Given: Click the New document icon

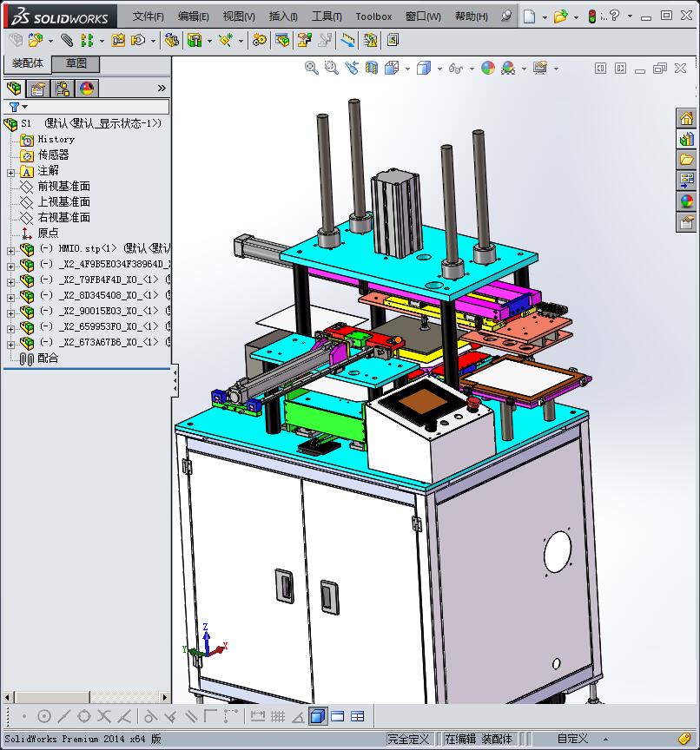Looking at the screenshot, I should tap(529, 16).
